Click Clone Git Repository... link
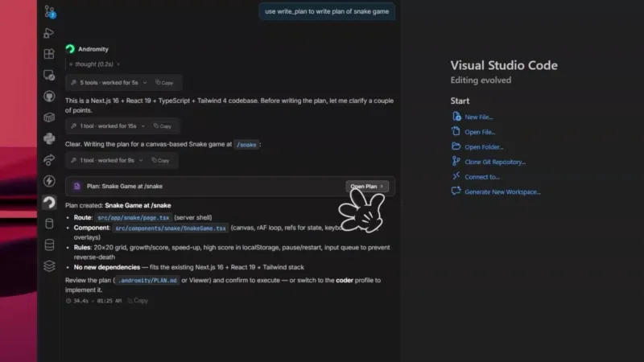 (x=495, y=162)
